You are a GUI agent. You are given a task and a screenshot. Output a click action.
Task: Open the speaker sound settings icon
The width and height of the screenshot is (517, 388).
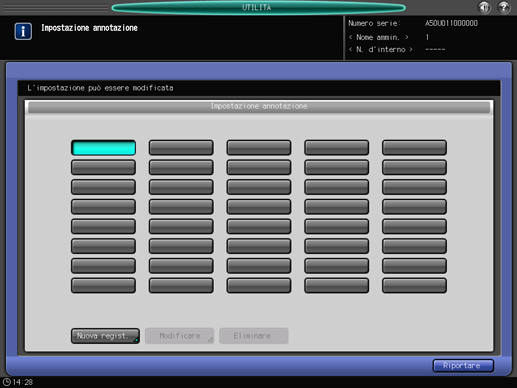[x=484, y=7]
